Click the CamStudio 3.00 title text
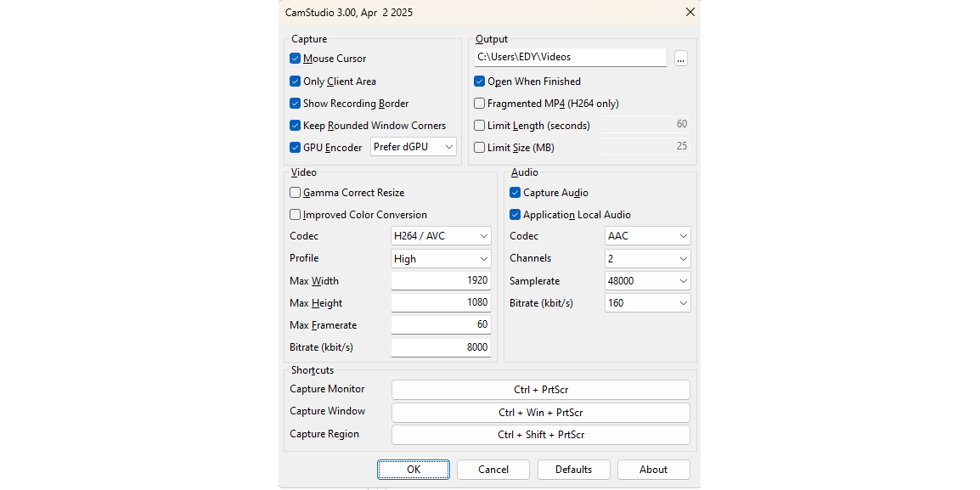 [349, 12]
